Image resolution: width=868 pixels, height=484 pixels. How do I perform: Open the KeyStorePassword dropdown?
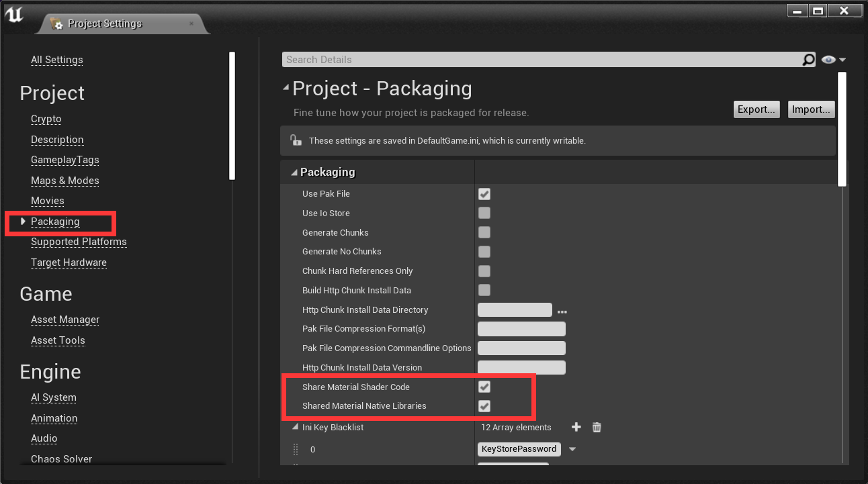point(572,449)
